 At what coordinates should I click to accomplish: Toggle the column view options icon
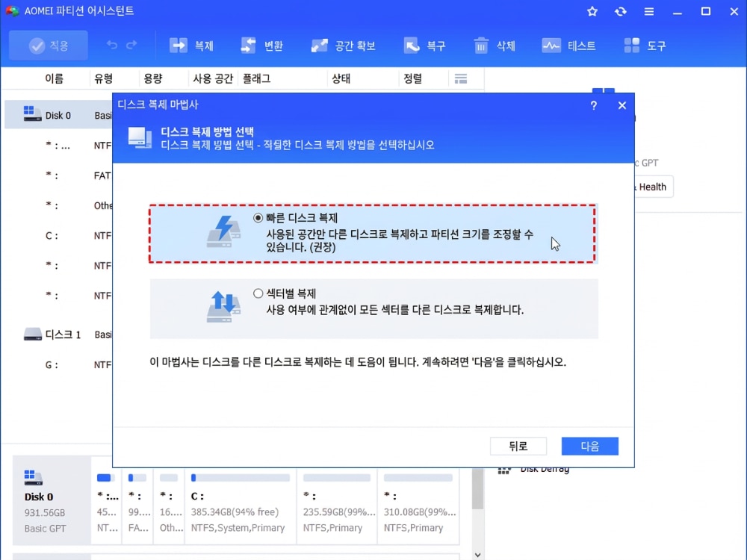(x=460, y=79)
